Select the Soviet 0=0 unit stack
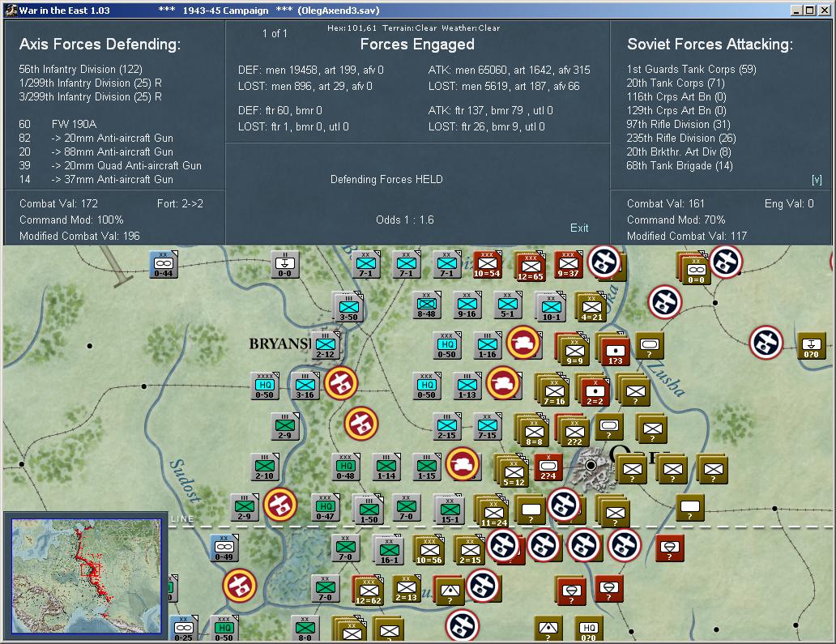The width and height of the screenshot is (836, 644). click(x=695, y=268)
